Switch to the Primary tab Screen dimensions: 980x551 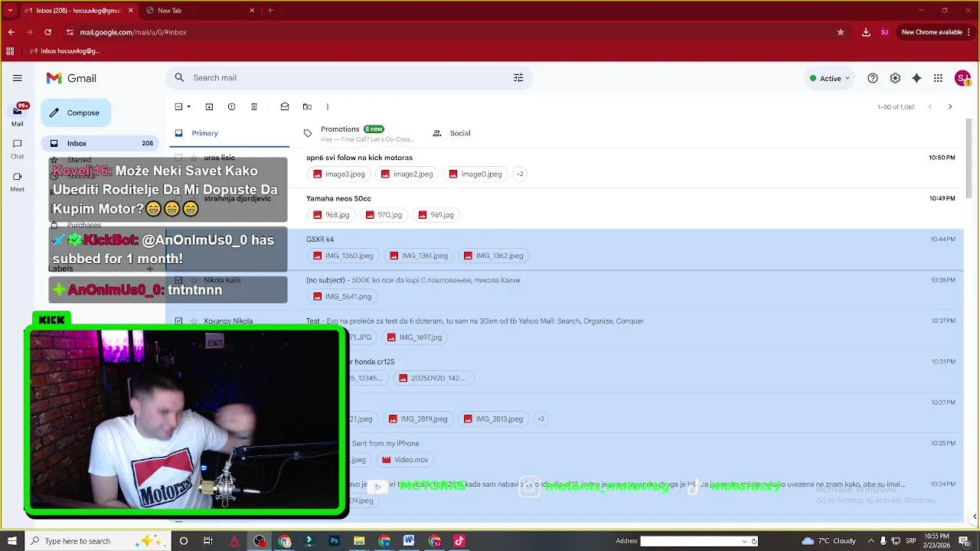pos(229,133)
